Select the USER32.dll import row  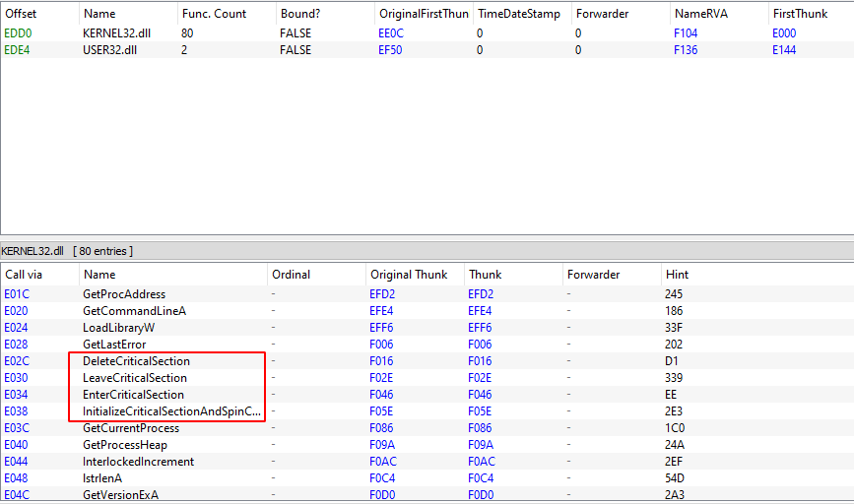pyautogui.click(x=427, y=50)
